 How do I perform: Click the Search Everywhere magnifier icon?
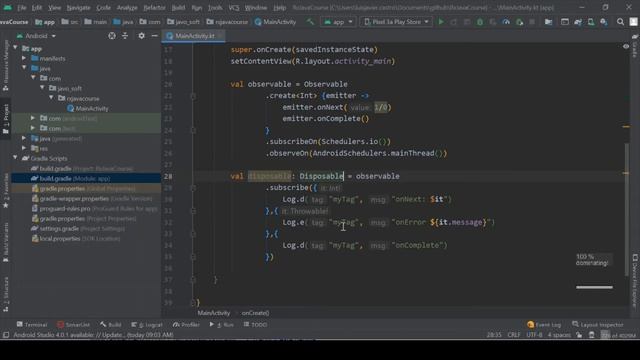(620, 22)
